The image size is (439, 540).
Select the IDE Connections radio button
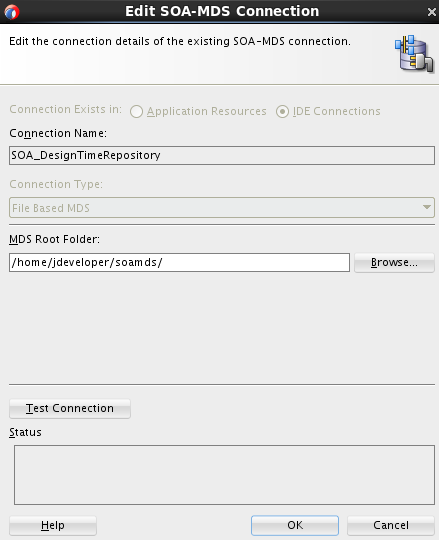coord(282,112)
